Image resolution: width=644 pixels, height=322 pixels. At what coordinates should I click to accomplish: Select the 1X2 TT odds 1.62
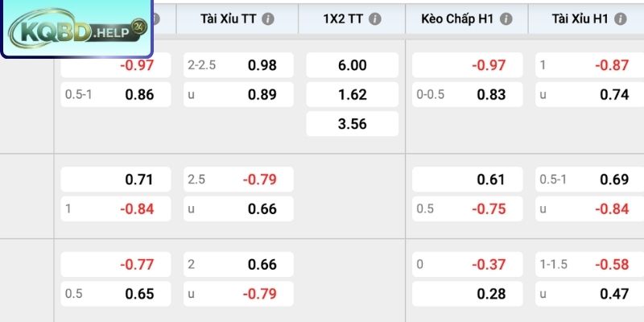pyautogui.click(x=353, y=94)
